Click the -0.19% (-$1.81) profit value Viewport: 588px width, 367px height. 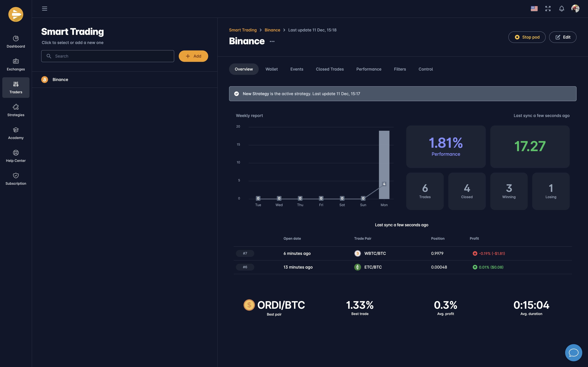pyautogui.click(x=492, y=253)
